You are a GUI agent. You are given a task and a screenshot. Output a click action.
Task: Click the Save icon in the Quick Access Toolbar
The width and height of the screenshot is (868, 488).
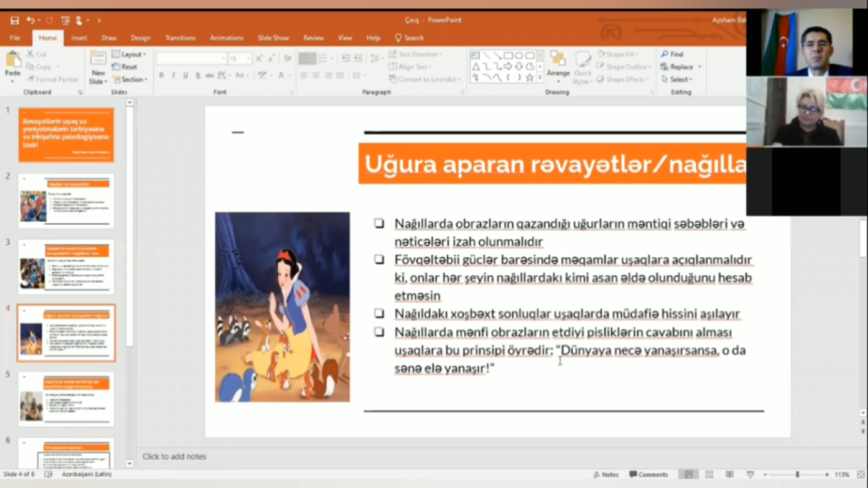coord(15,20)
